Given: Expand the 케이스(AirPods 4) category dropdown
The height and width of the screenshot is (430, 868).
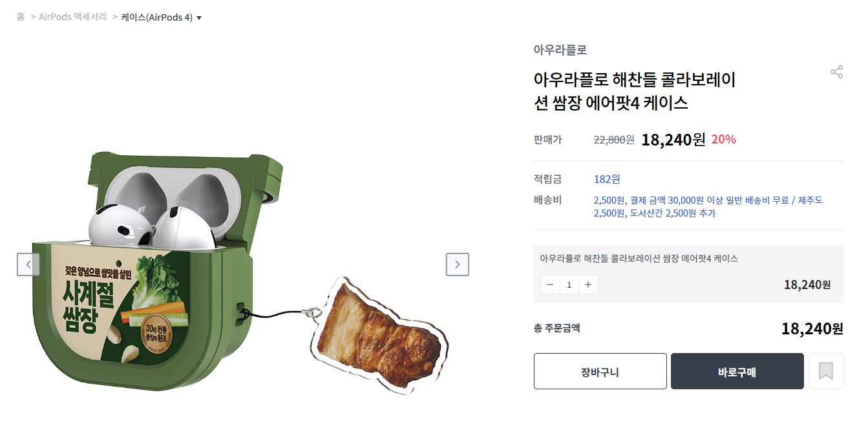Looking at the screenshot, I should click(x=161, y=17).
